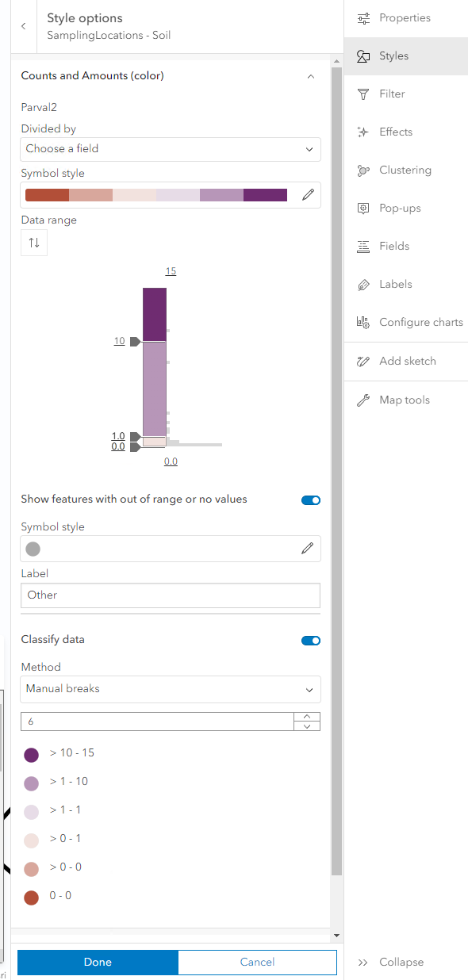Click the Done button
This screenshot has width=468, height=980.
tap(97, 962)
